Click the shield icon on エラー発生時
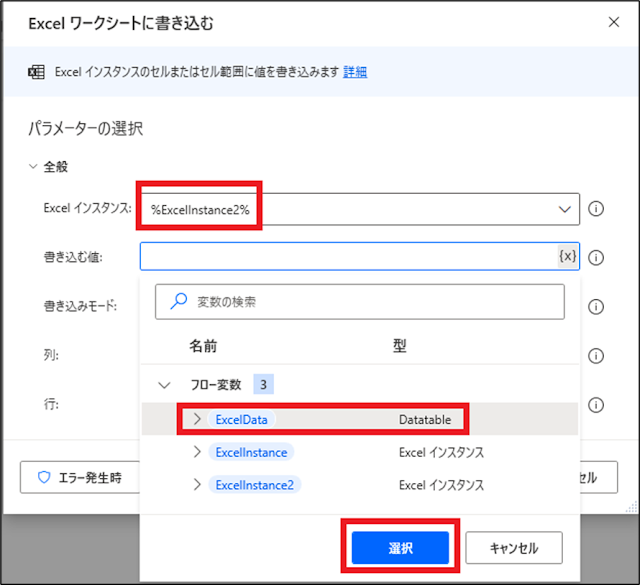This screenshot has height=585, width=640. [44, 477]
